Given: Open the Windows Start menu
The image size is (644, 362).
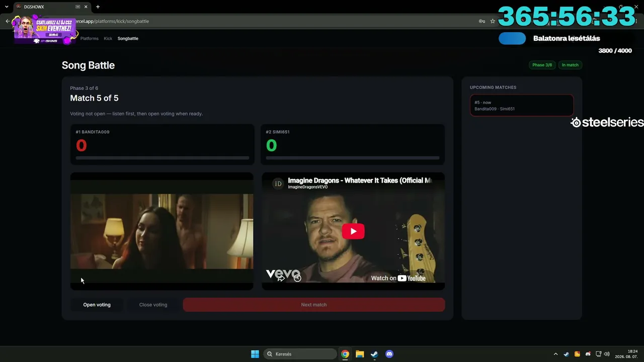Looking at the screenshot, I should click(255, 354).
